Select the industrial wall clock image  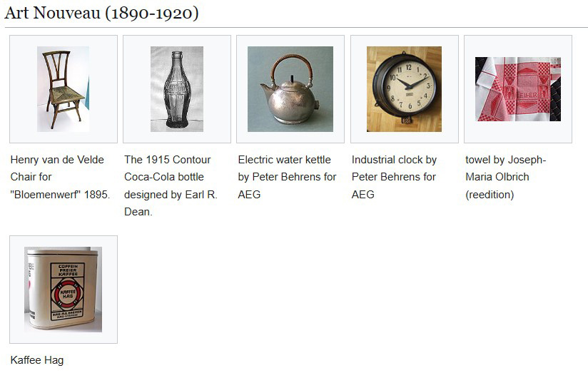click(x=404, y=89)
